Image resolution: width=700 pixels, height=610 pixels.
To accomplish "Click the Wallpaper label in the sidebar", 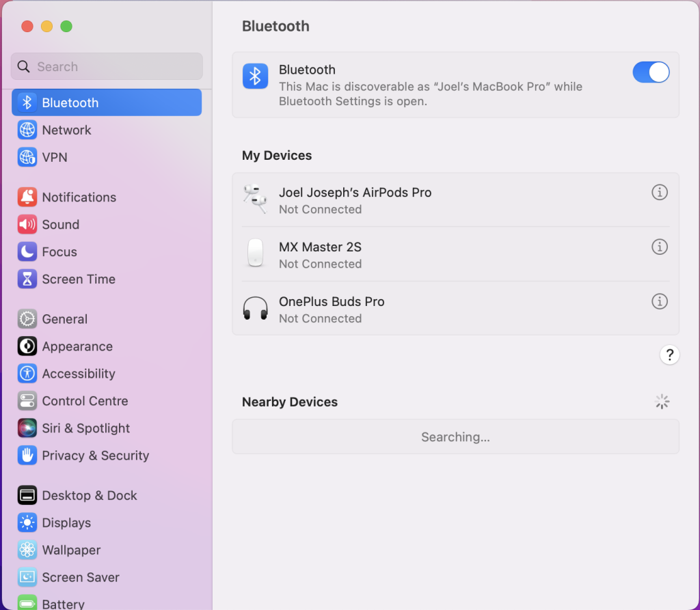I will point(71,550).
